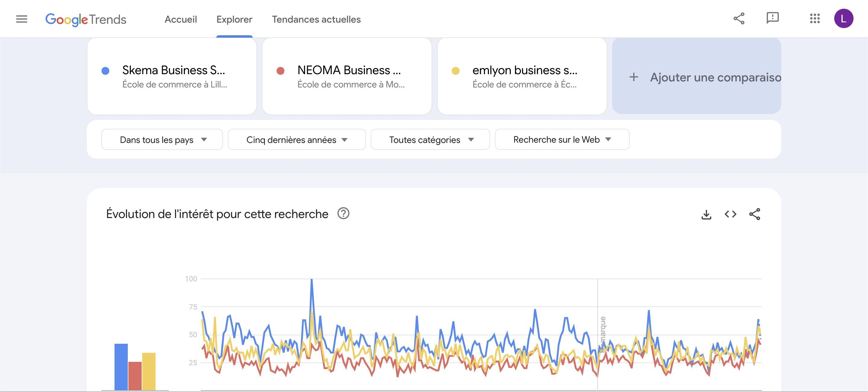Click the 100 peak of the blue line

point(312,280)
